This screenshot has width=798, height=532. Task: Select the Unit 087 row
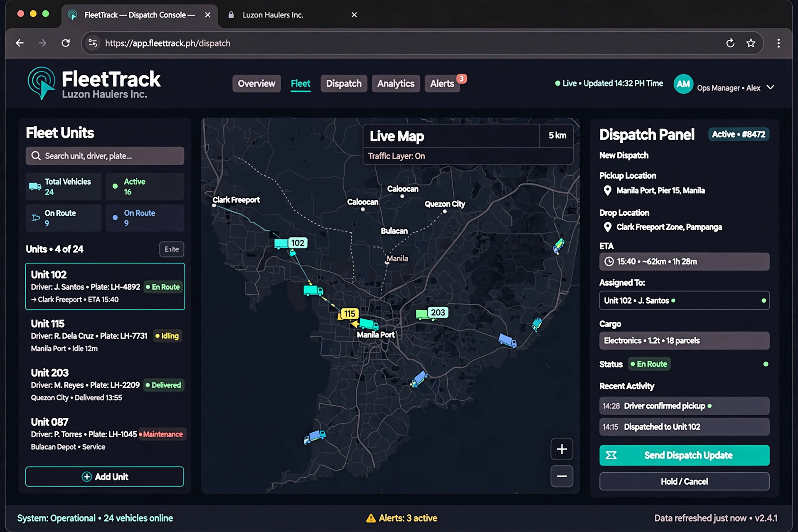[105, 434]
